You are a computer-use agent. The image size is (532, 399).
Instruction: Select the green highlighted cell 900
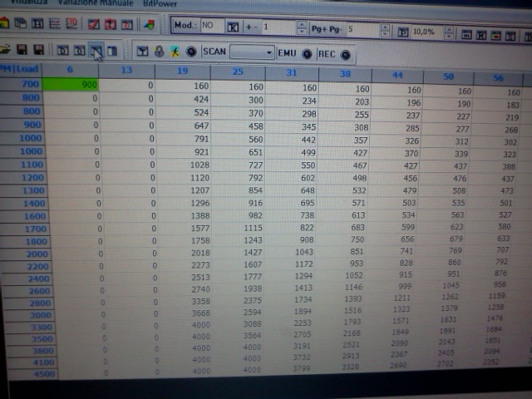point(70,85)
